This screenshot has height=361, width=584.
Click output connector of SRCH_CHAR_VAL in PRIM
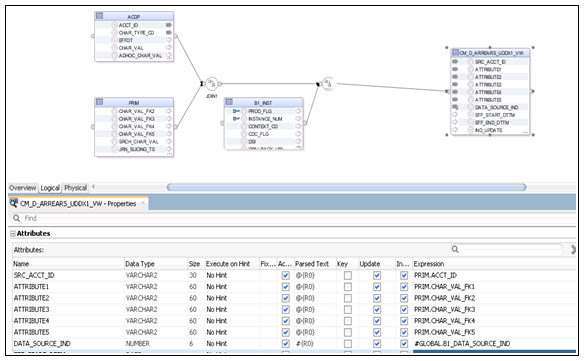tap(169, 142)
